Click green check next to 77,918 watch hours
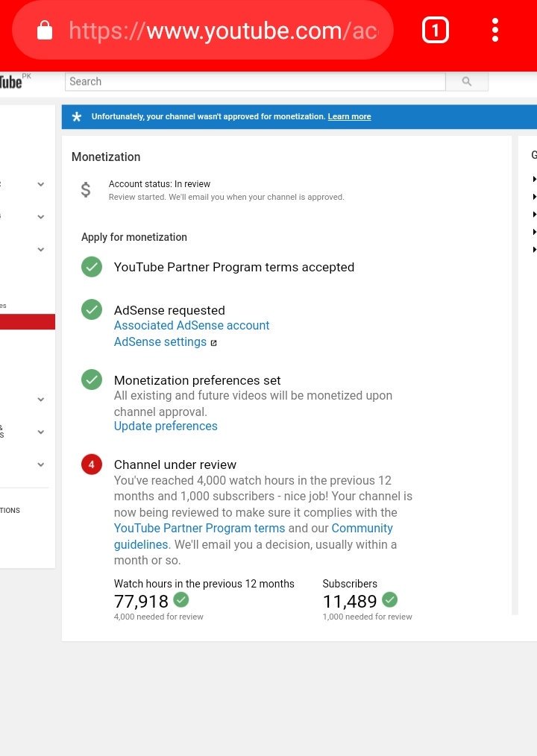Viewport: 537px width, 756px height. click(x=181, y=599)
